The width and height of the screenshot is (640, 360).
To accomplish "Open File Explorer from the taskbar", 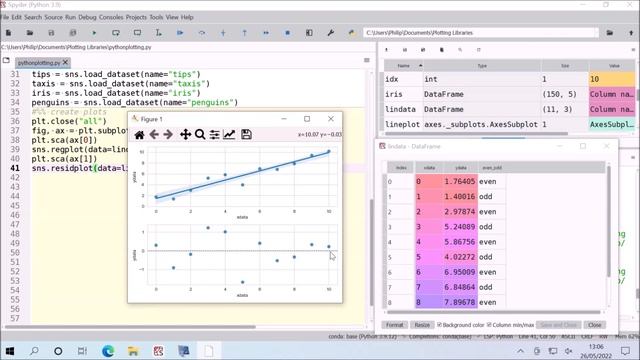I will [133, 351].
